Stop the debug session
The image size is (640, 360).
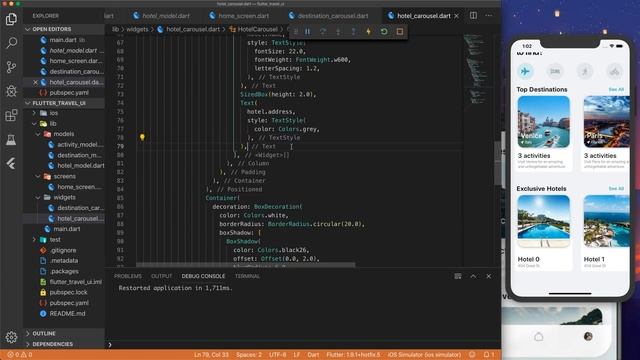[x=400, y=31]
